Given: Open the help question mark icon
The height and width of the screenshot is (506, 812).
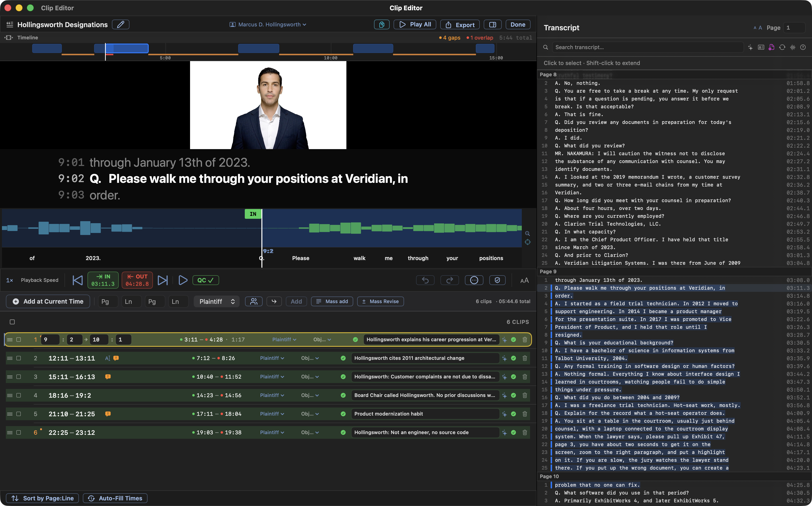Looking at the screenshot, I should (x=803, y=47).
